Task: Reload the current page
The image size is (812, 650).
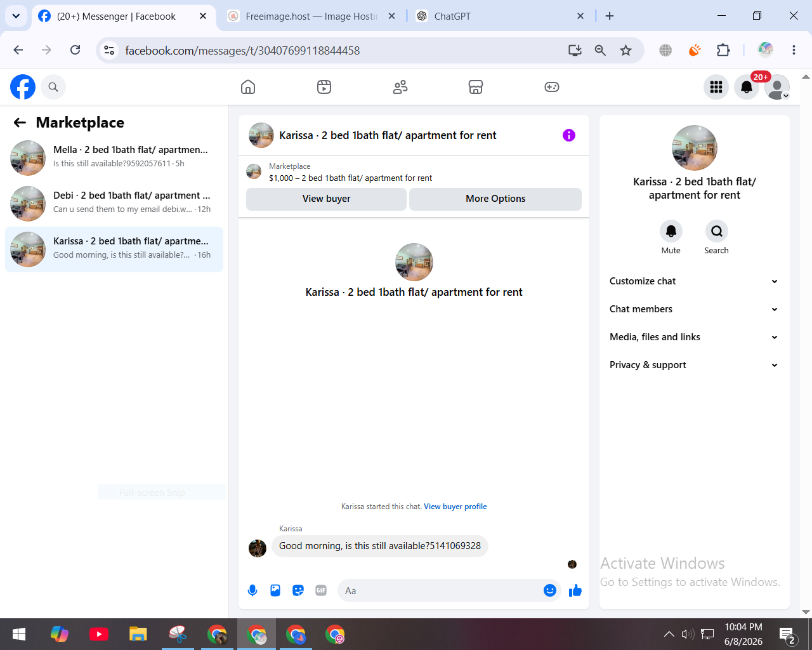Action: click(75, 50)
